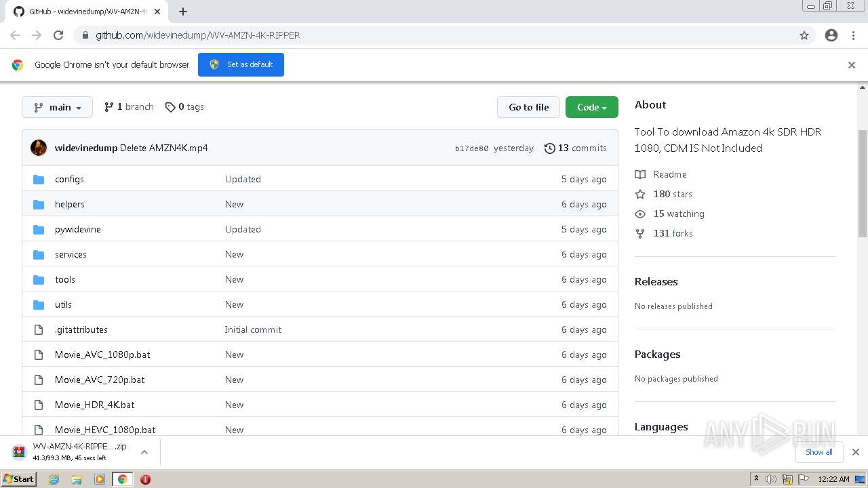Click the tools folder icon

pos(39,279)
